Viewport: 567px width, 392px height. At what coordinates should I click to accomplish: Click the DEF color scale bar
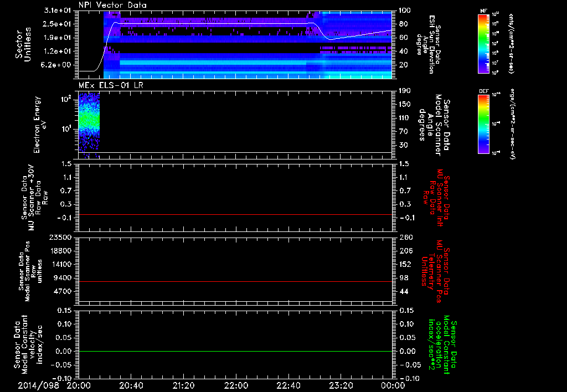tap(484, 124)
